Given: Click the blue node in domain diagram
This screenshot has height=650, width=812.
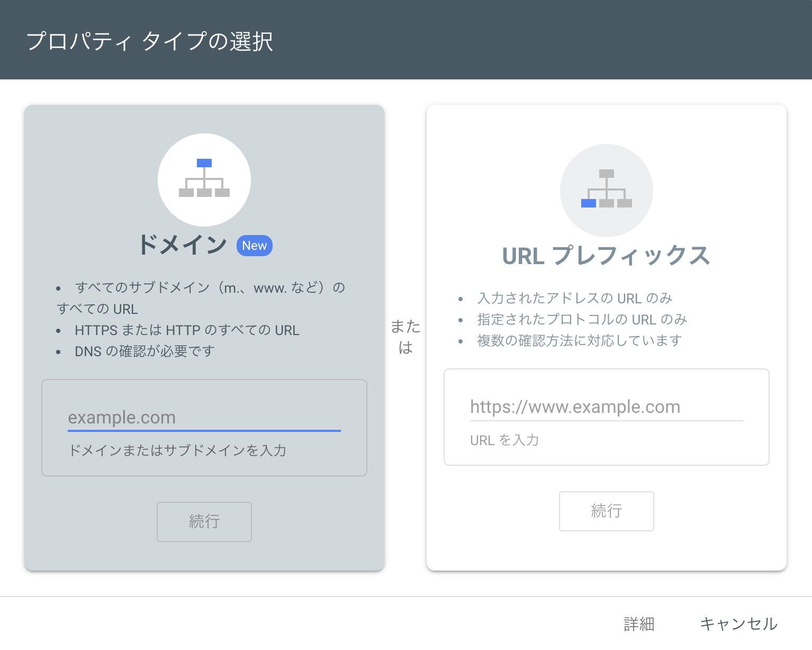Looking at the screenshot, I should [x=204, y=163].
